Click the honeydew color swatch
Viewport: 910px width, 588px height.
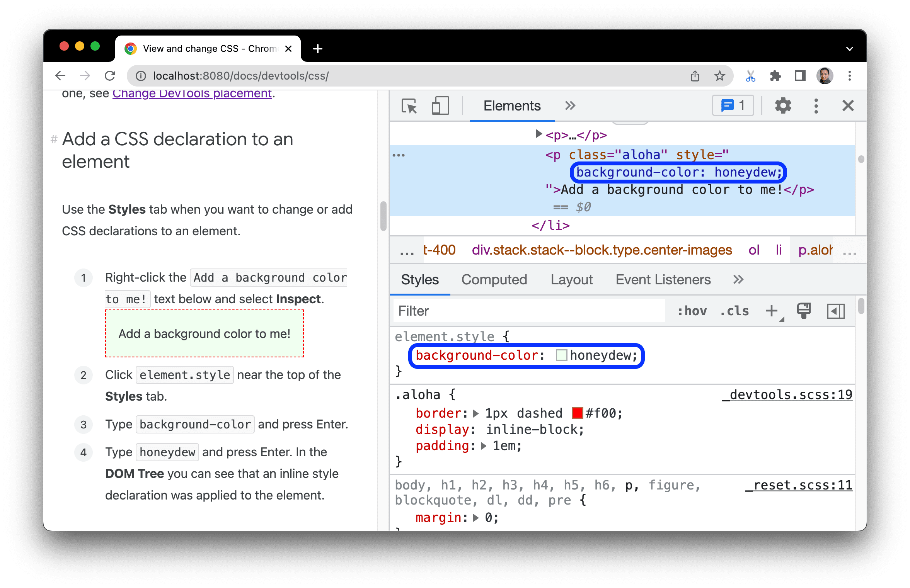[562, 355]
